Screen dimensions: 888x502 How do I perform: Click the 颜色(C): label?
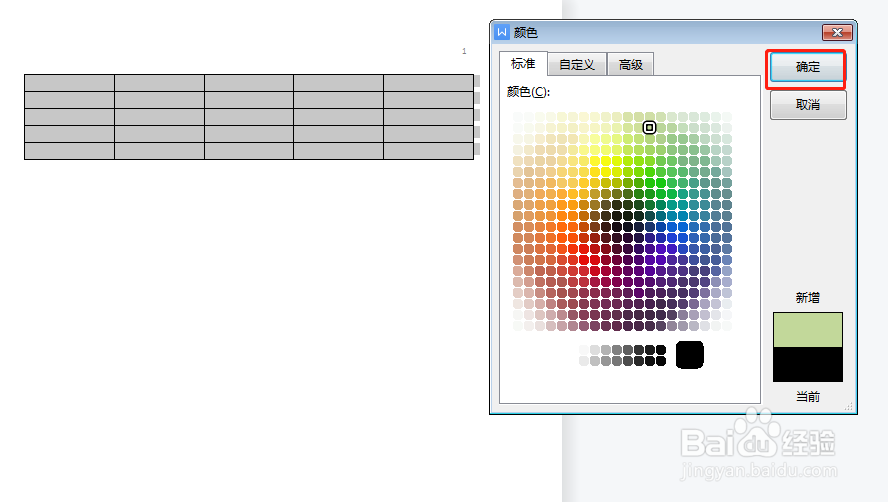pos(528,92)
